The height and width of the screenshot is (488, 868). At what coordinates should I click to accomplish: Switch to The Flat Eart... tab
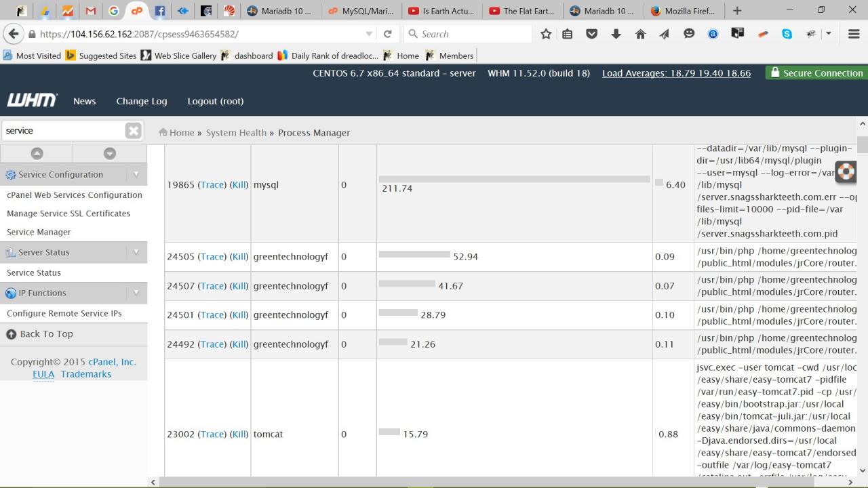(x=521, y=11)
